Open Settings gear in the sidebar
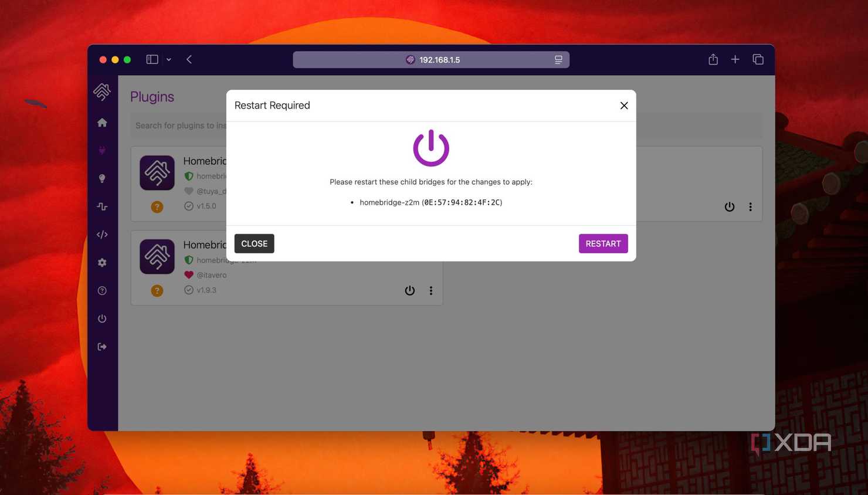This screenshot has width=868, height=495. (102, 263)
